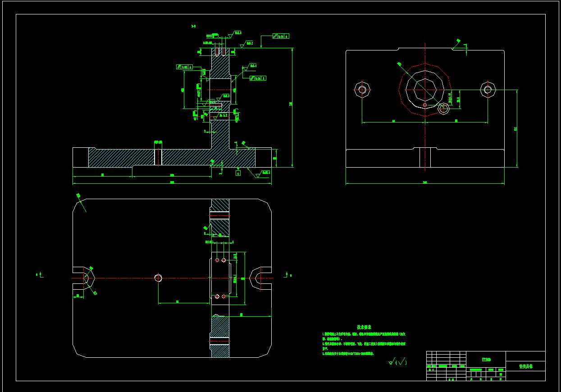Select the tolerance frame at top right of section

281,36
